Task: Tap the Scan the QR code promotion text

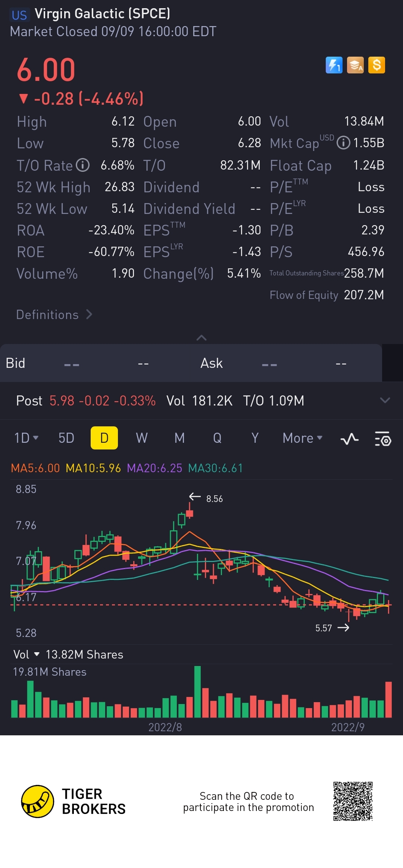Action: point(248,802)
